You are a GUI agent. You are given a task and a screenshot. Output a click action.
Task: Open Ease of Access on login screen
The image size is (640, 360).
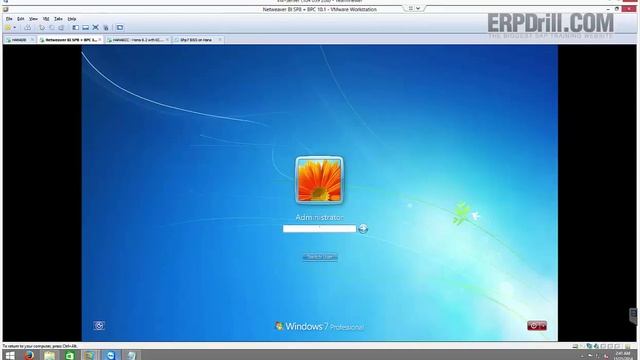[99, 326]
